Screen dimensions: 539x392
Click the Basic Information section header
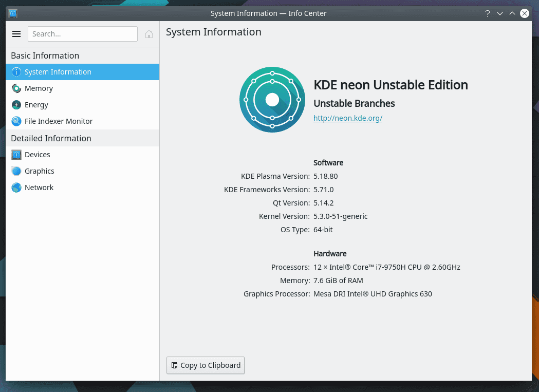tap(45, 55)
